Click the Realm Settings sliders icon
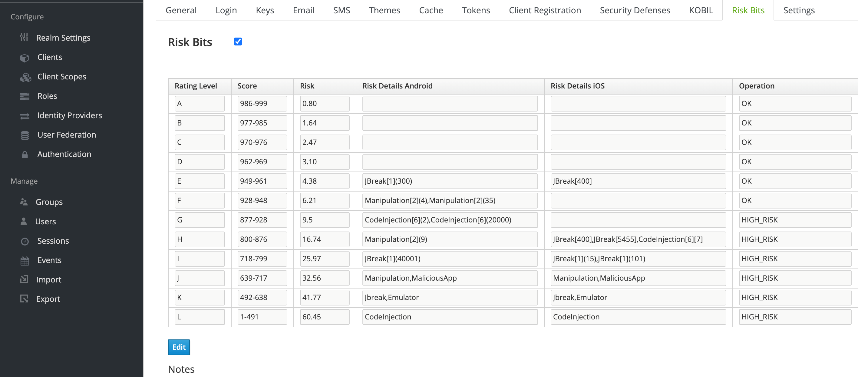The image size is (868, 377). (24, 38)
